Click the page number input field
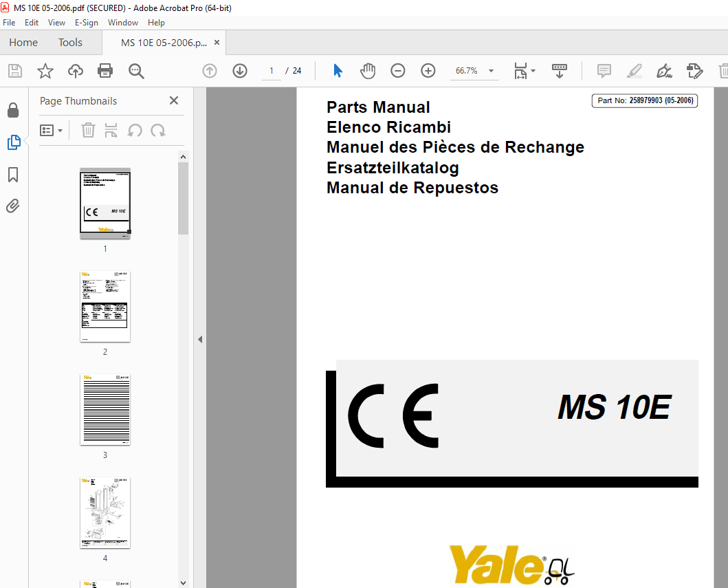728x588 pixels. pos(271,71)
